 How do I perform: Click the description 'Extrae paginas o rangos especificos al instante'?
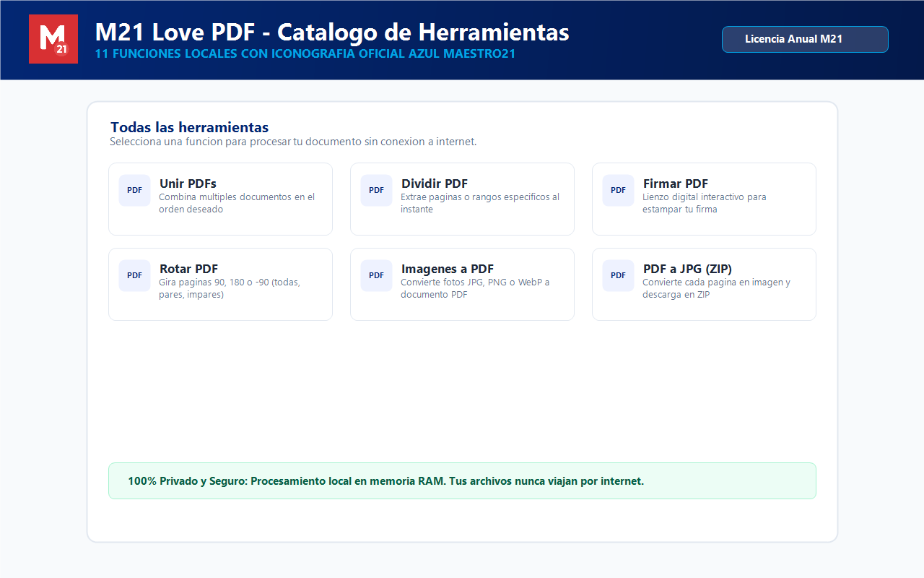(480, 203)
